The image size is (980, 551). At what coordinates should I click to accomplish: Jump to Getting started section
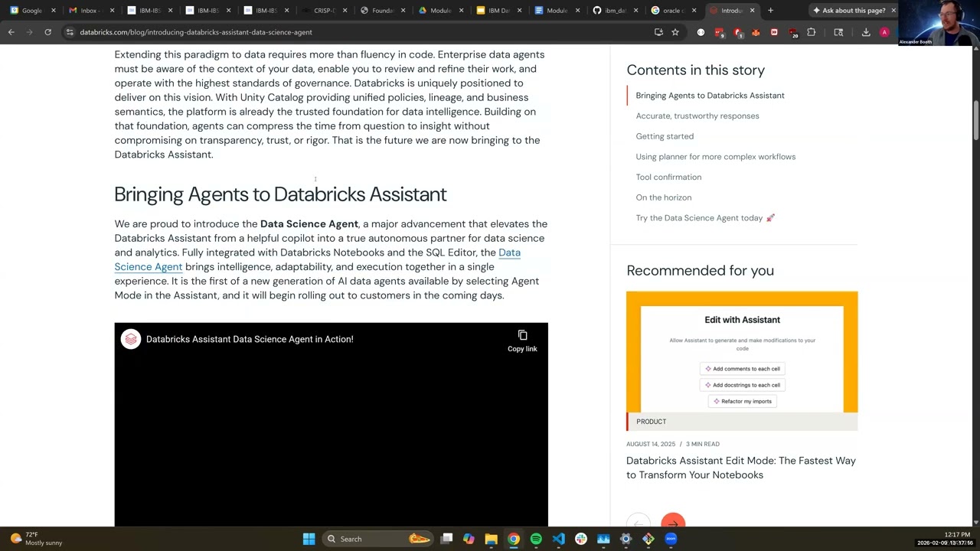[x=665, y=136]
